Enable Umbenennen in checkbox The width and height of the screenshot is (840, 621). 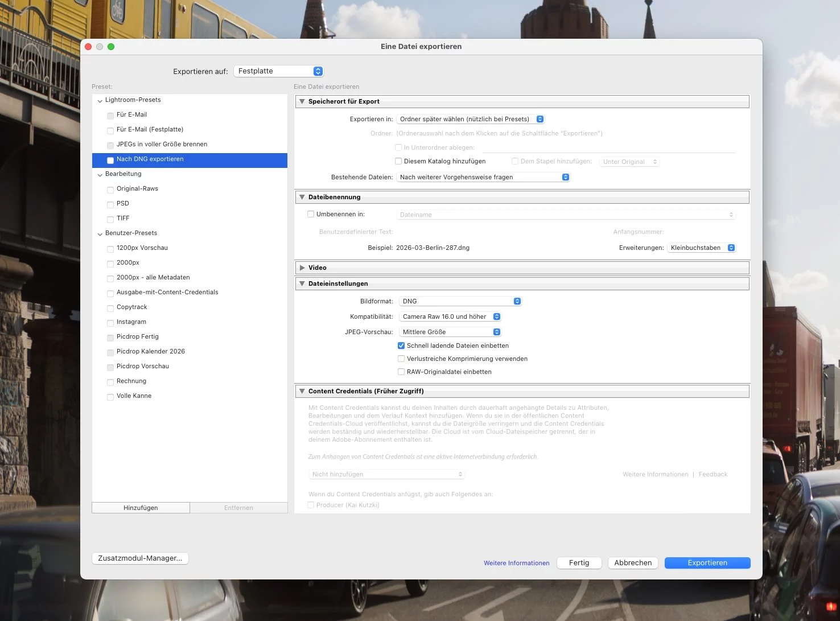(311, 214)
